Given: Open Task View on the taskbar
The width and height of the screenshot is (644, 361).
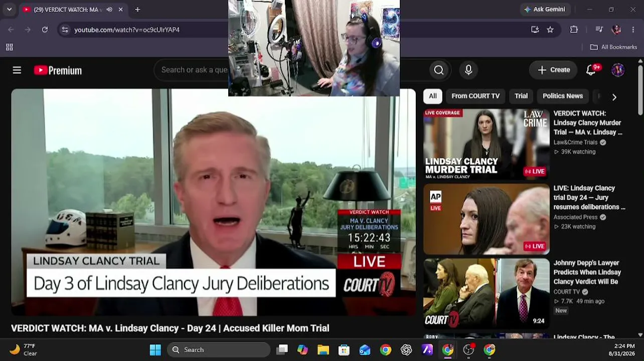Looking at the screenshot, I should [x=282, y=349].
